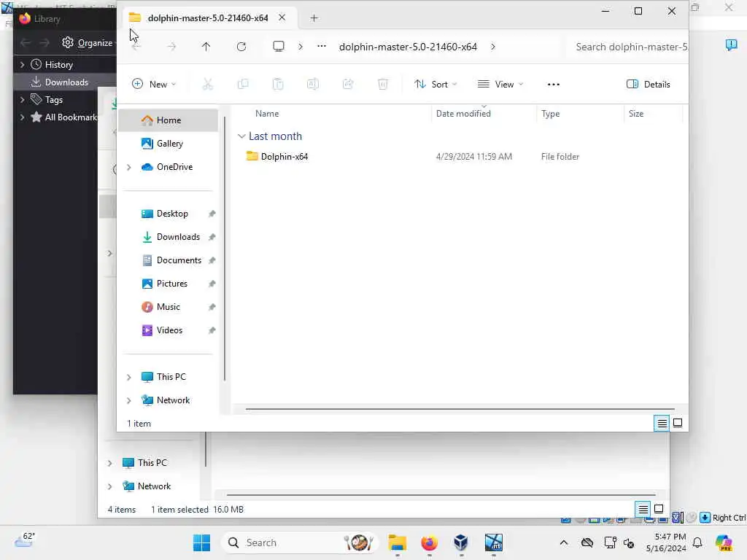Expand Network in the back Explorer window

[109, 486]
